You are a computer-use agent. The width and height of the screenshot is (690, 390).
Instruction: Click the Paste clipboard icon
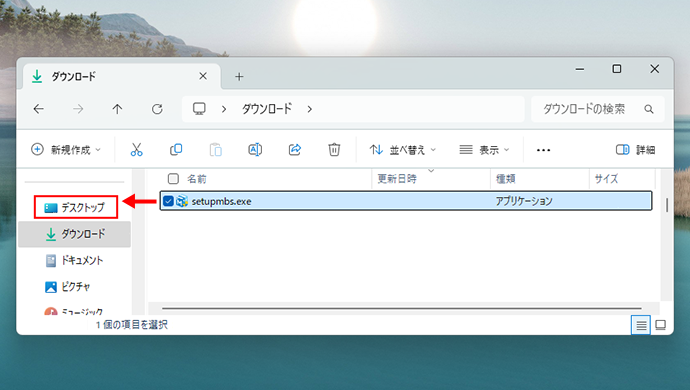216,150
